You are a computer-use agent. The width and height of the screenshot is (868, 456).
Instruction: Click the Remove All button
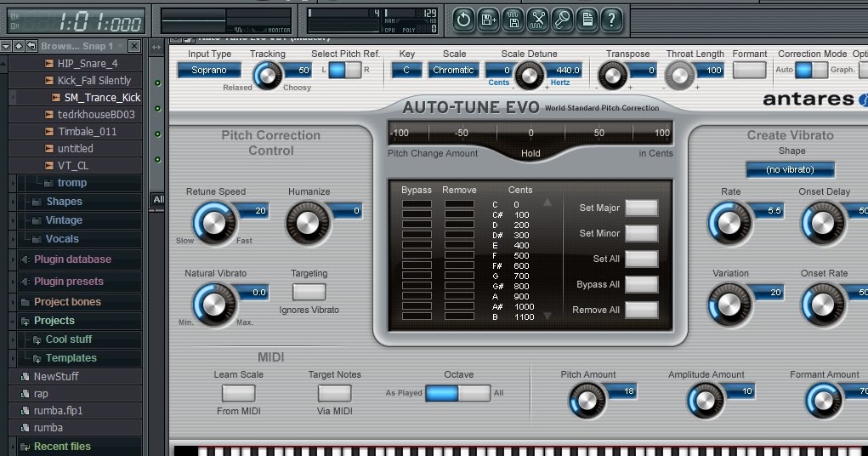tap(641, 310)
